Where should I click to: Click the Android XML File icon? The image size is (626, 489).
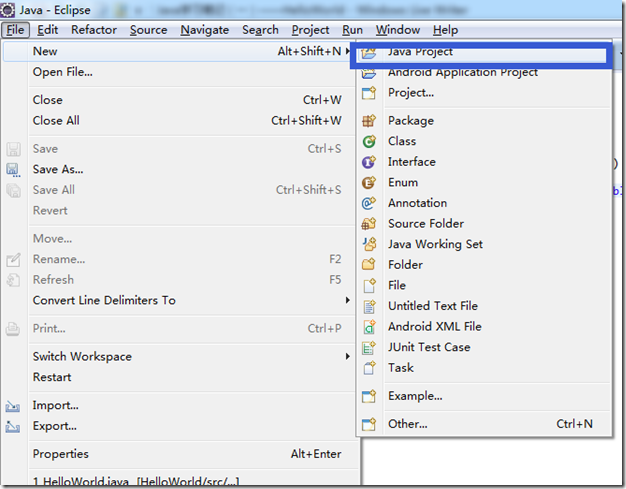(369, 327)
